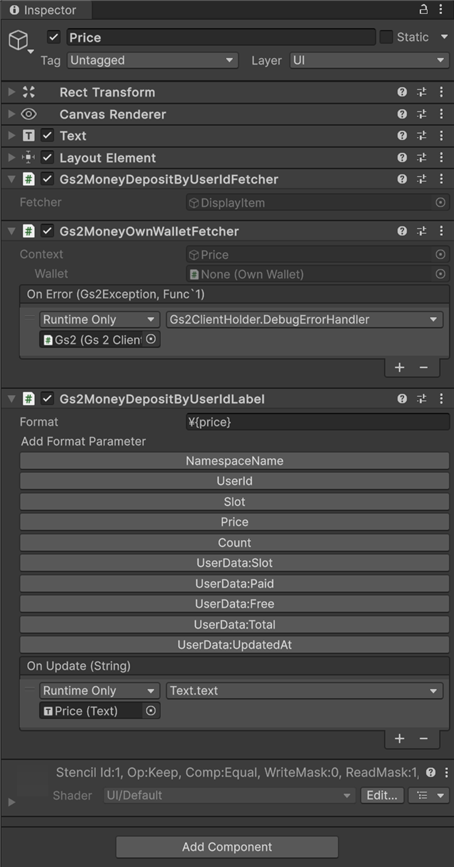Toggle the Price object active checkbox
The width and height of the screenshot is (454, 867).
tap(54, 38)
